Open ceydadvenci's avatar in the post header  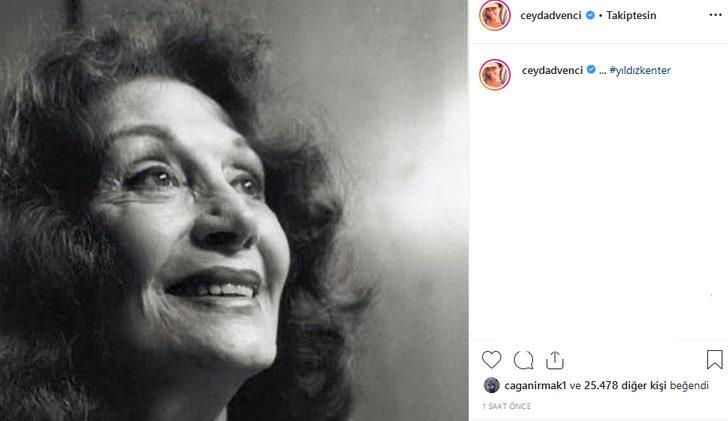click(494, 17)
